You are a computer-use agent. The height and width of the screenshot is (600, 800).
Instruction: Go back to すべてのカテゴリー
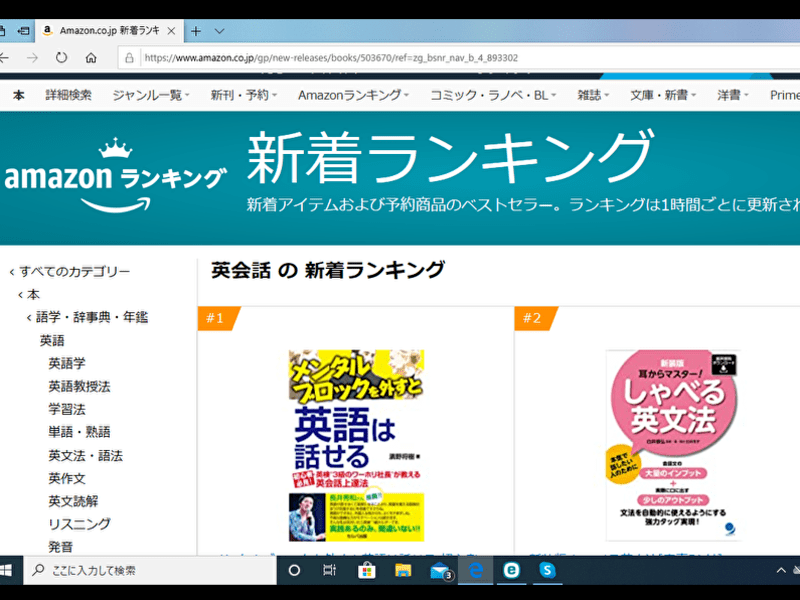coord(74,271)
